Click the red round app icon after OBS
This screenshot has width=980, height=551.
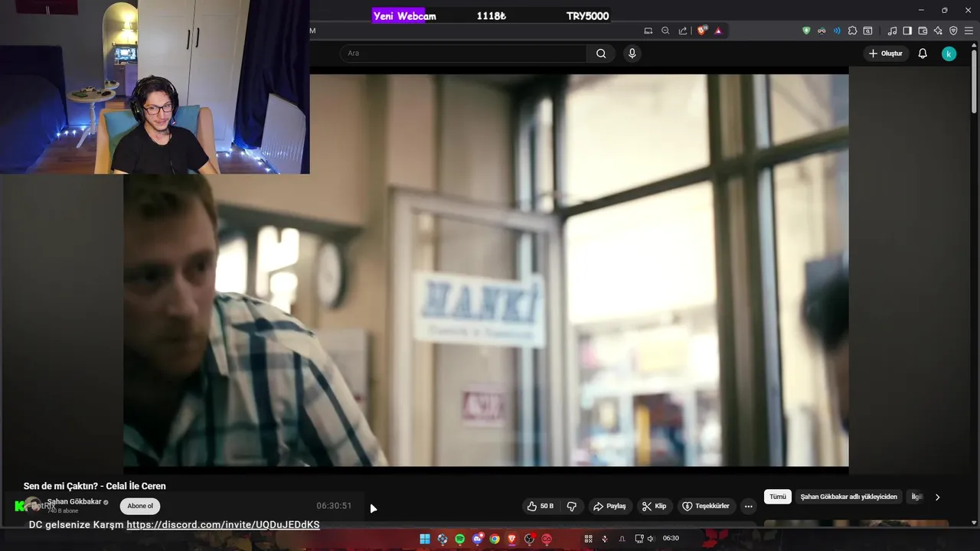pos(547,539)
